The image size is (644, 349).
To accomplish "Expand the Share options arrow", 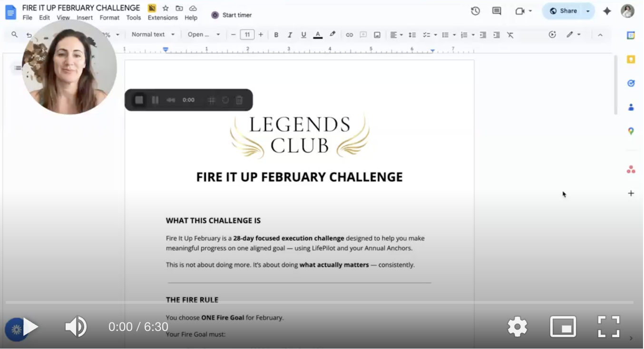I will (x=588, y=11).
